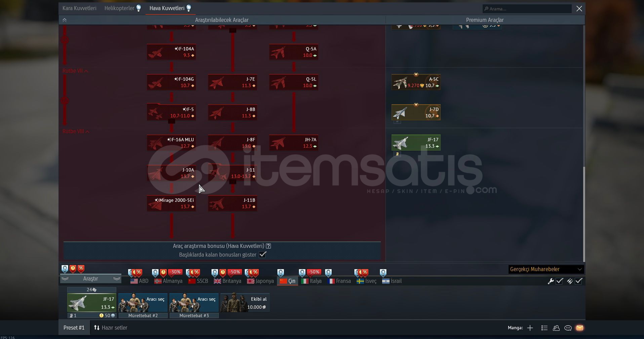Viewport: 644px width, 339px height.
Task: Select İtalya nation tab
Action: point(312,281)
